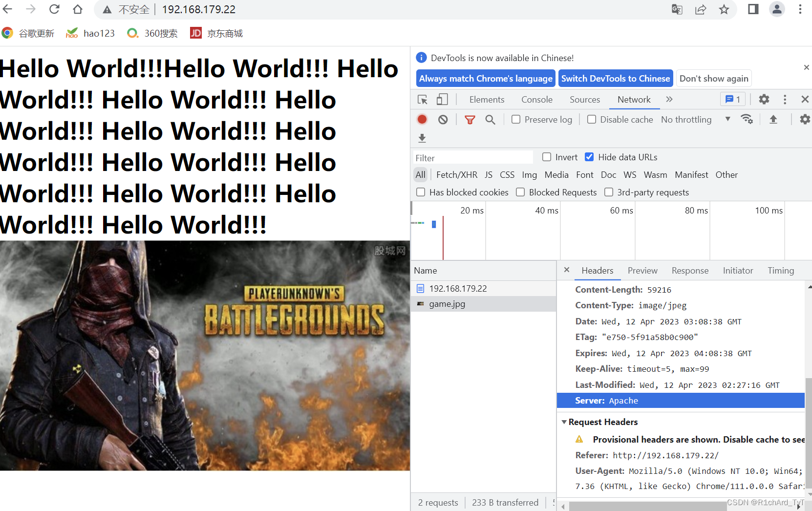Click the network Filter text field

pyautogui.click(x=473, y=158)
